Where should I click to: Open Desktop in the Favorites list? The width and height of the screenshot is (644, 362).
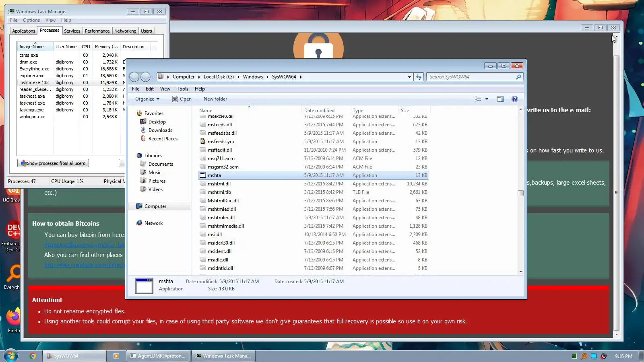(x=157, y=122)
